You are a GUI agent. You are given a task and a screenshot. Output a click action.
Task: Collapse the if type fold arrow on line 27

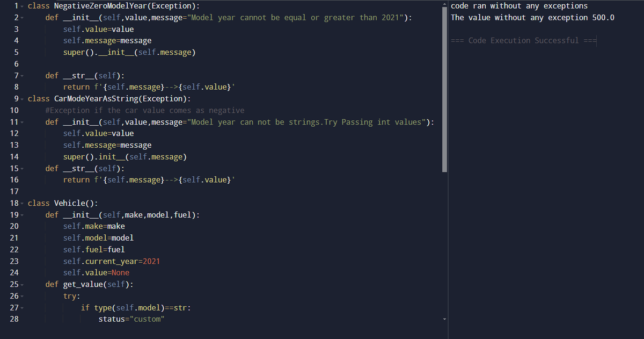21,308
